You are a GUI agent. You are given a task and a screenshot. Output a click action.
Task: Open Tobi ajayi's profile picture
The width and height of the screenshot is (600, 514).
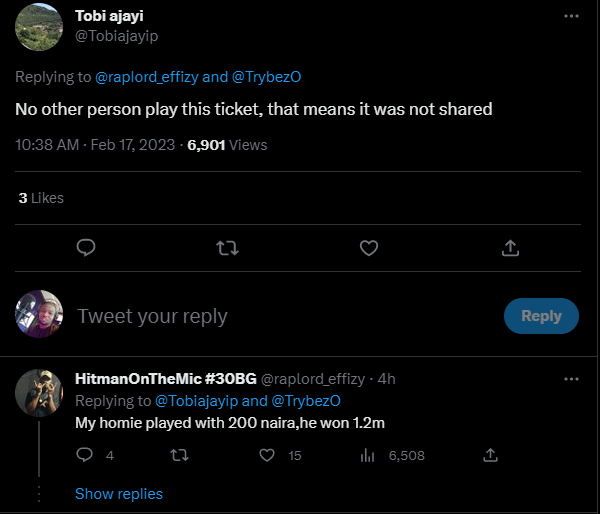coord(40,27)
